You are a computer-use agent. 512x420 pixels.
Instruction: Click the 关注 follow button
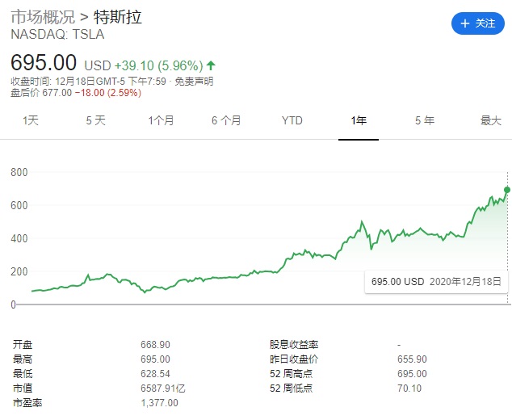(x=477, y=23)
